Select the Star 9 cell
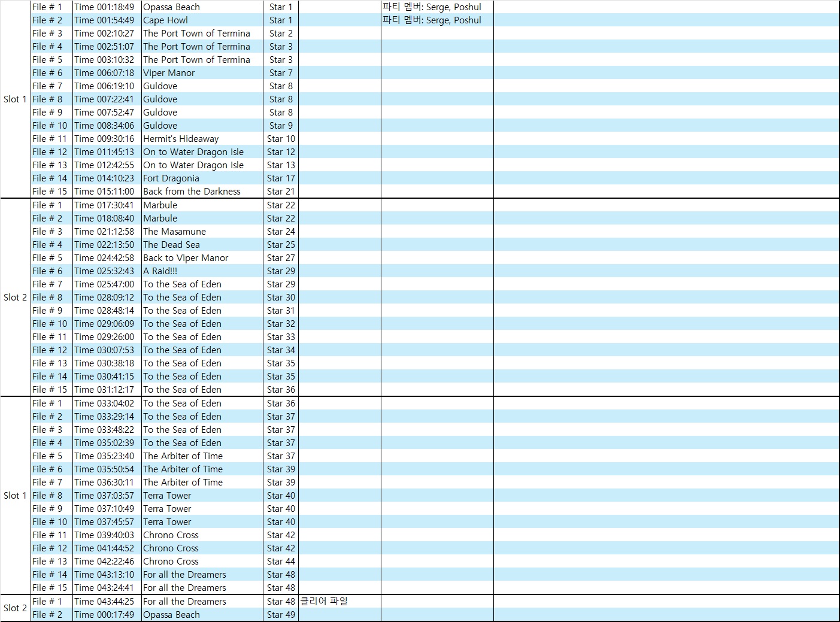The width and height of the screenshot is (840, 622). pyautogui.click(x=281, y=126)
